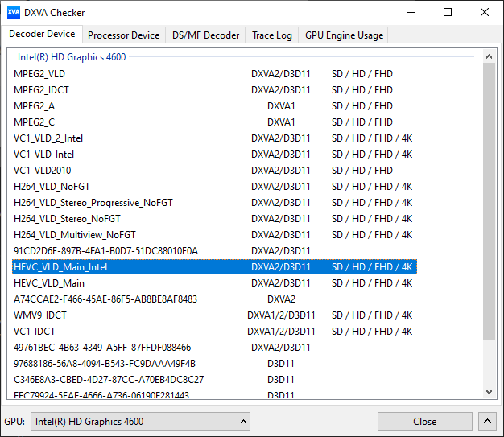Click the SD / HD / FHD / 4K value of HEVC_VLD_Main

pos(372,283)
